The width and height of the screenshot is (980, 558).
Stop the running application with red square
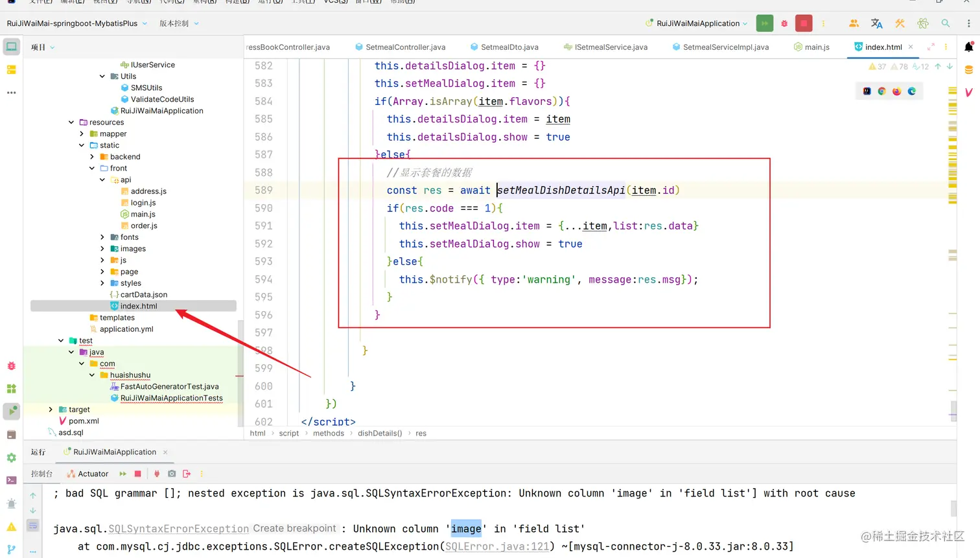tap(804, 23)
